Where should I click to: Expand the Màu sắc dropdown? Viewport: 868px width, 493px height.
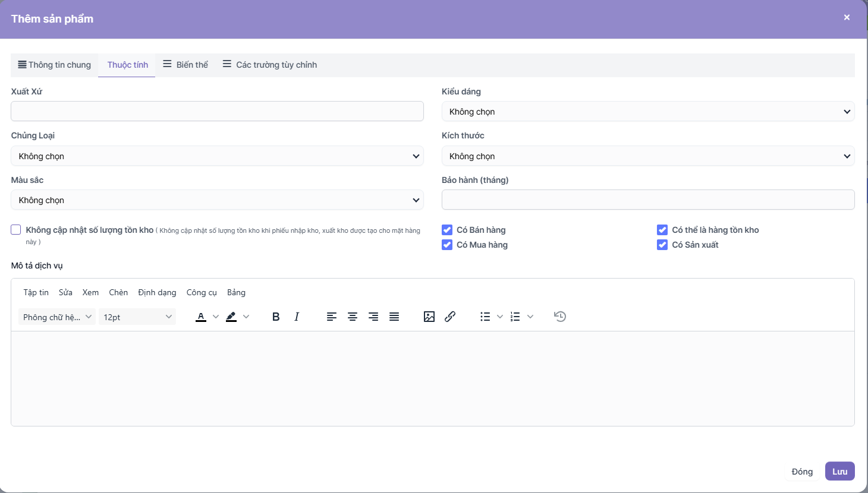click(217, 200)
